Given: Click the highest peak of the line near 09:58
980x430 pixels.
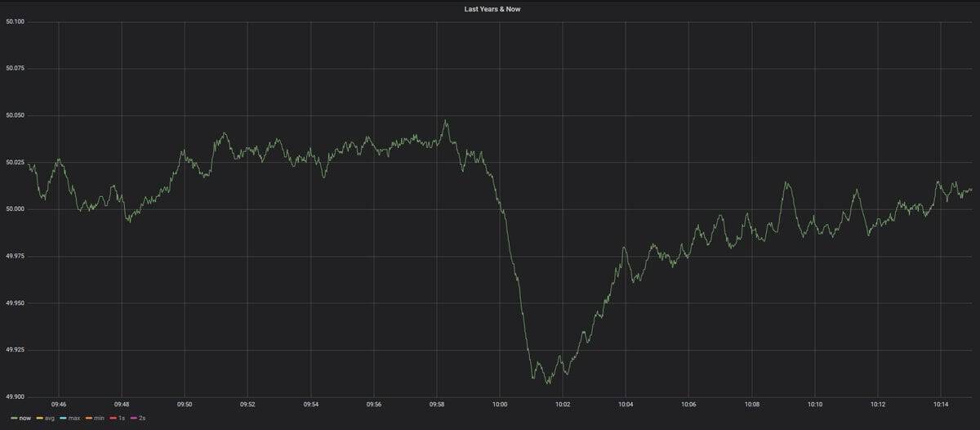Looking at the screenshot, I should click(445, 121).
